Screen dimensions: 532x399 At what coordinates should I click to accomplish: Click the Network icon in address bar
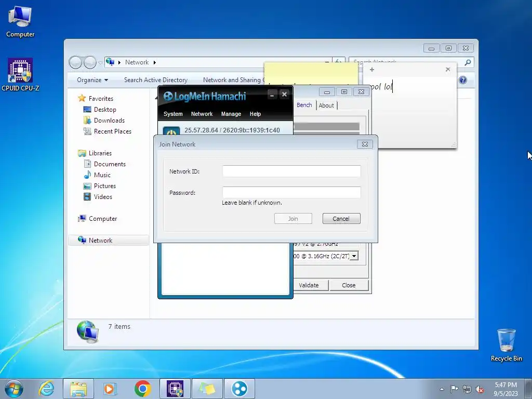coord(110,62)
